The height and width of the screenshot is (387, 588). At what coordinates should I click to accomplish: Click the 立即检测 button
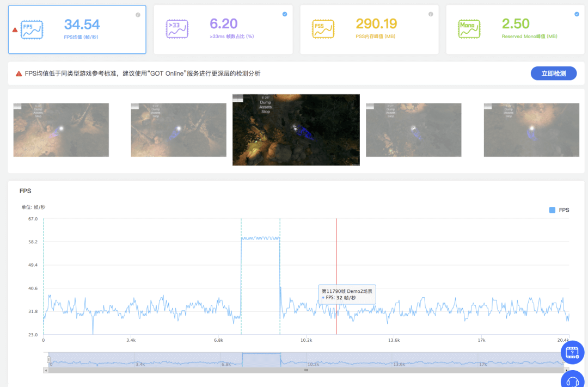click(554, 73)
